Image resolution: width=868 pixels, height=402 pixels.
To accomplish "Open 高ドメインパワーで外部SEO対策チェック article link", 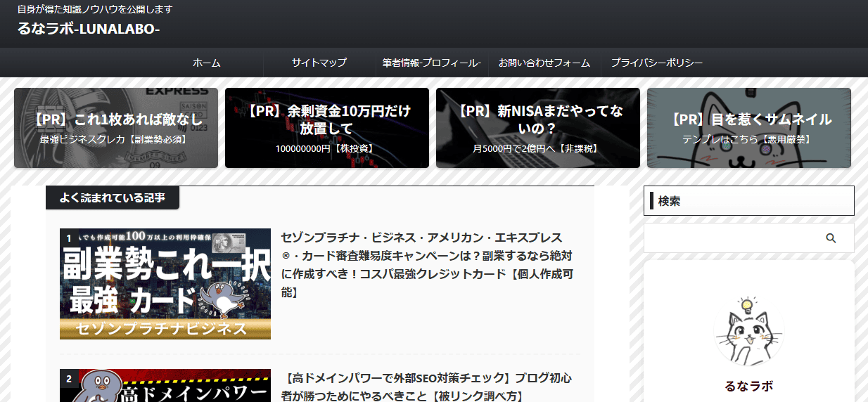I will 426,387.
